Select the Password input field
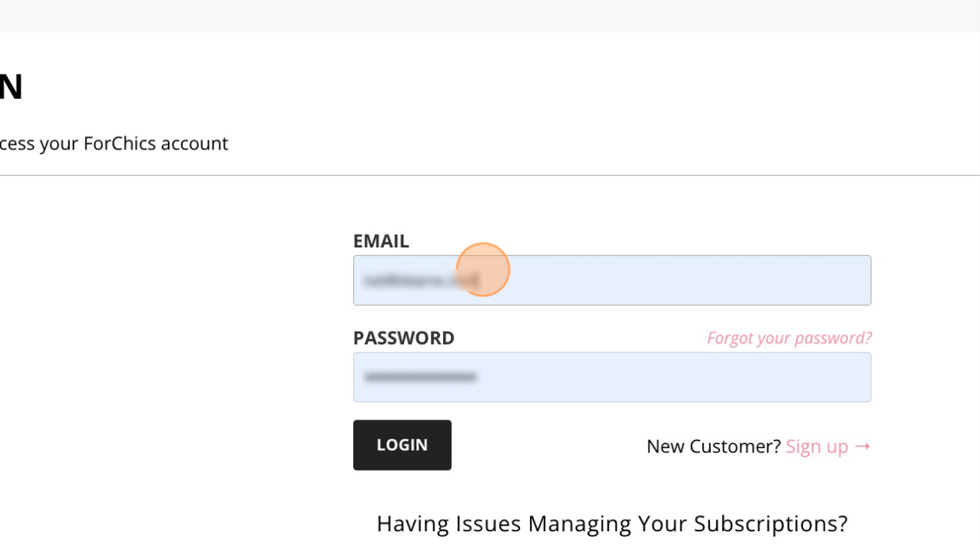Viewport: 980px width, 547px height. pos(612,377)
